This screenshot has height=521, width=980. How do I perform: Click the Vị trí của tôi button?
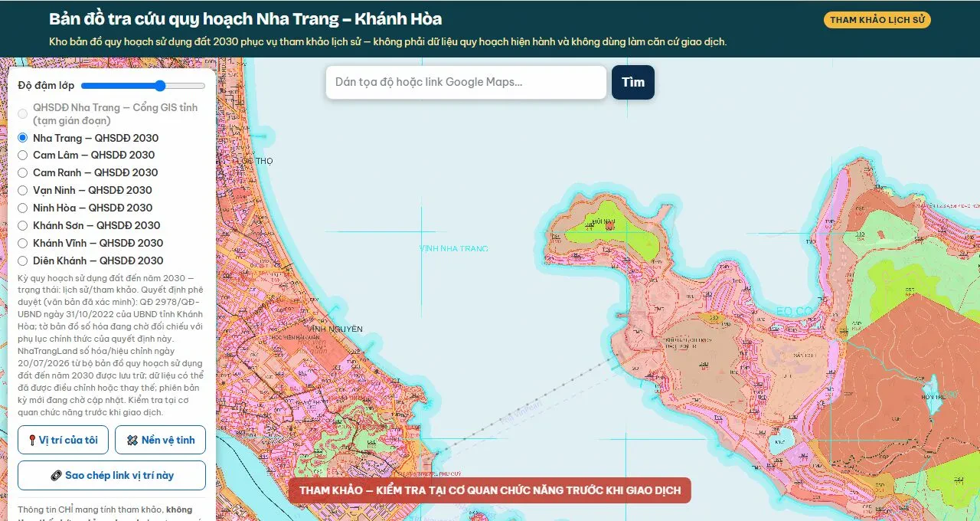coord(63,440)
